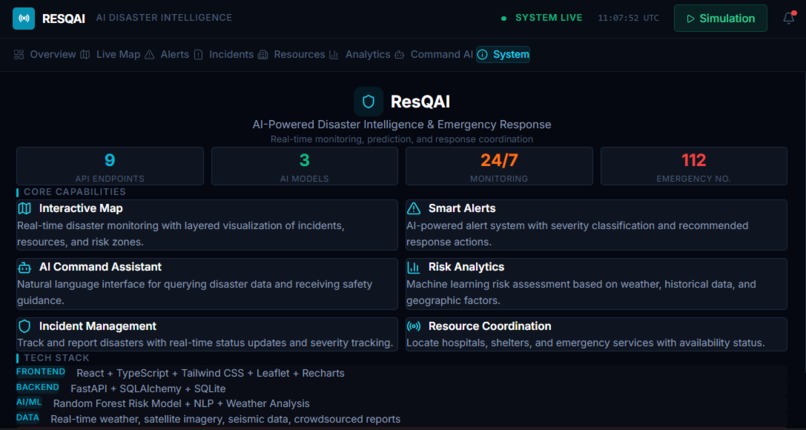This screenshot has width=806, height=430.
Task: Click the TECH STACK section header
Action: point(57,358)
